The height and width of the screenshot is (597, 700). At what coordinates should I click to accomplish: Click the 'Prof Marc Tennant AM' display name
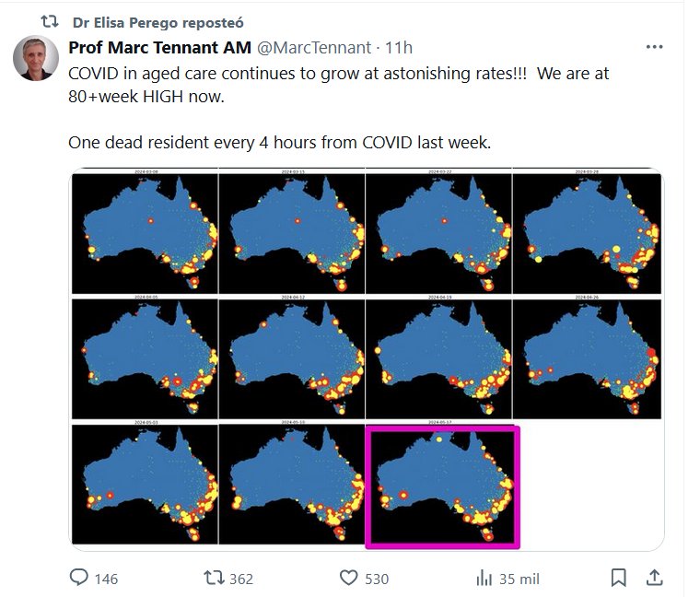(x=146, y=48)
